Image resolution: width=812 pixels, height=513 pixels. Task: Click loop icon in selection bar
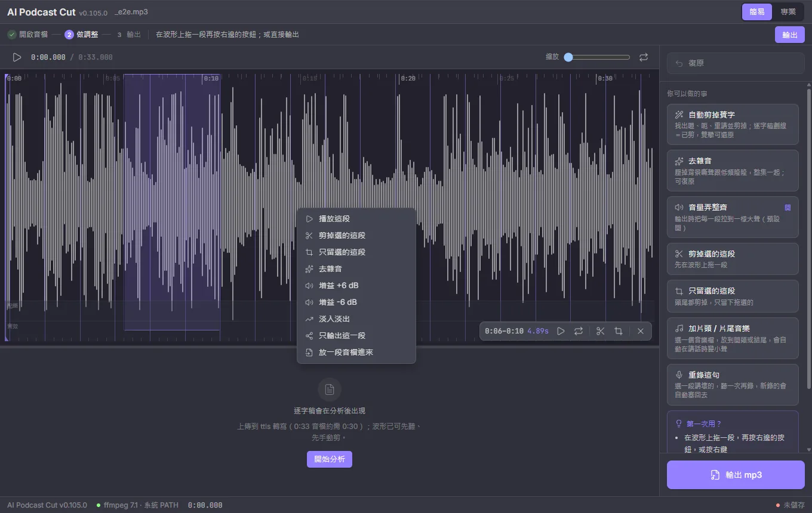(579, 331)
